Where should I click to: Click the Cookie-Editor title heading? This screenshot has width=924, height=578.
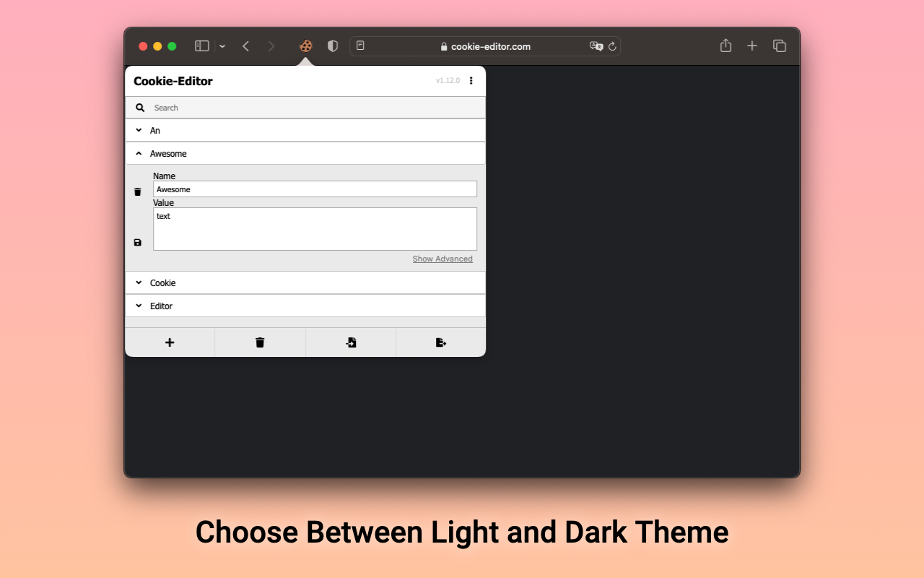point(173,81)
